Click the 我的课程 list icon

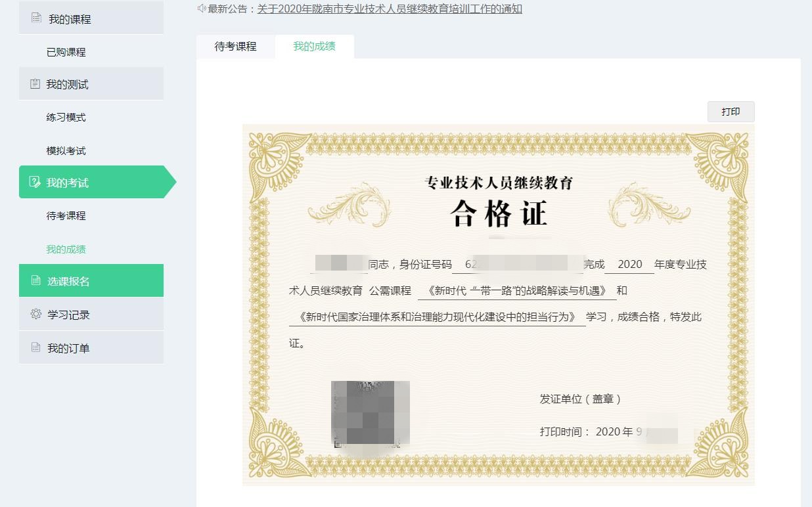pyautogui.click(x=36, y=18)
